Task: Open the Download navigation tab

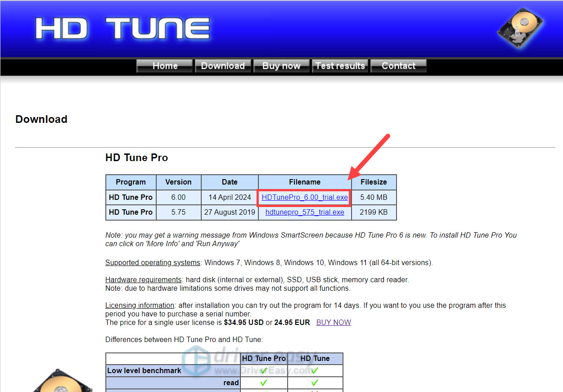Action: [223, 66]
